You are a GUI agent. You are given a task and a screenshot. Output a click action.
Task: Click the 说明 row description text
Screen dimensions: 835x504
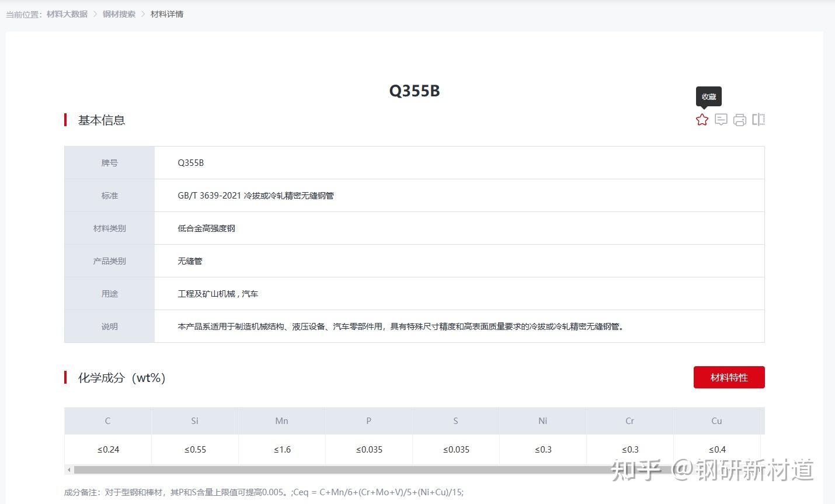click(x=401, y=326)
